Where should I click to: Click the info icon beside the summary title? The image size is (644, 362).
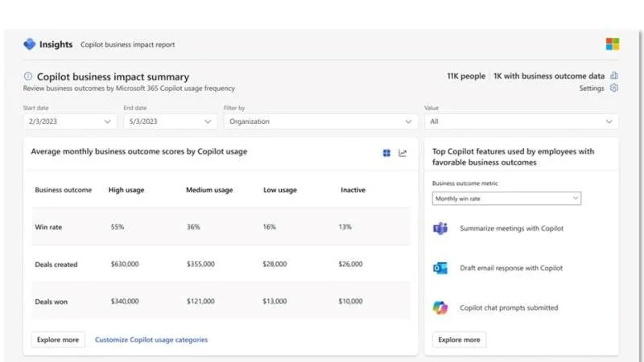click(x=28, y=77)
